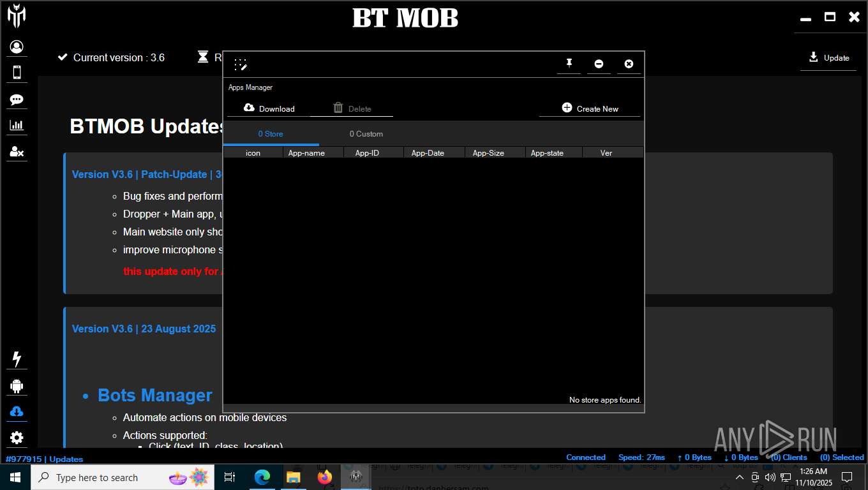This screenshot has height=490, width=868.
Task: Click the Update button at top right
Action: 829,57
